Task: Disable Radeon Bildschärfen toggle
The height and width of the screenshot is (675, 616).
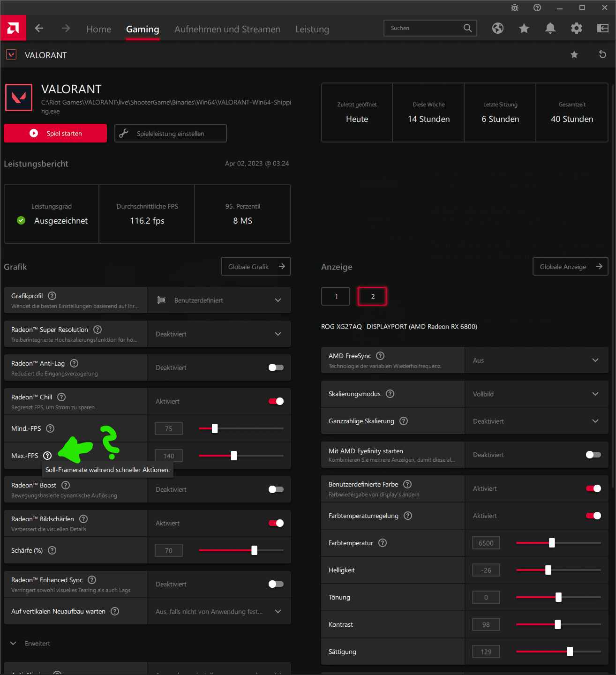Action: tap(276, 523)
